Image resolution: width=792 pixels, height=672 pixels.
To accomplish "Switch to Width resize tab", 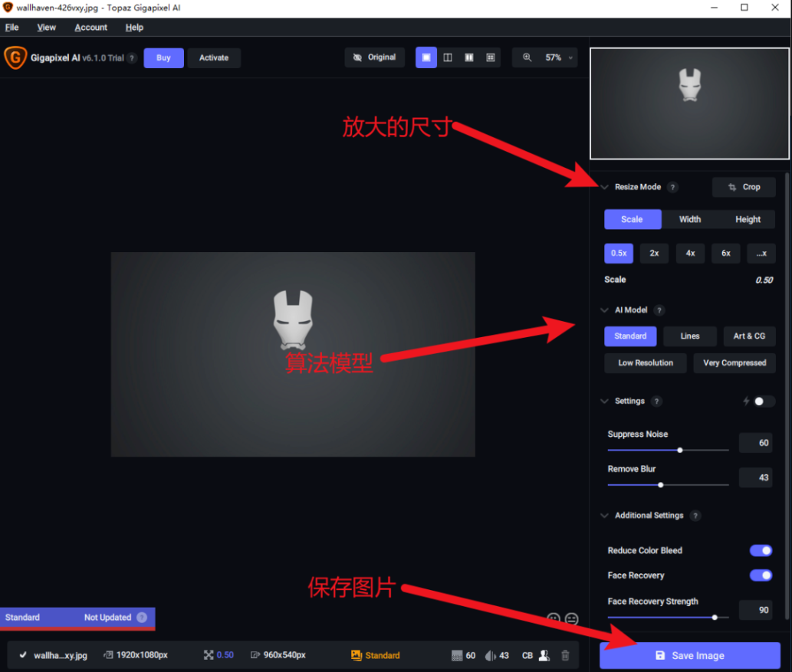I will pos(690,219).
